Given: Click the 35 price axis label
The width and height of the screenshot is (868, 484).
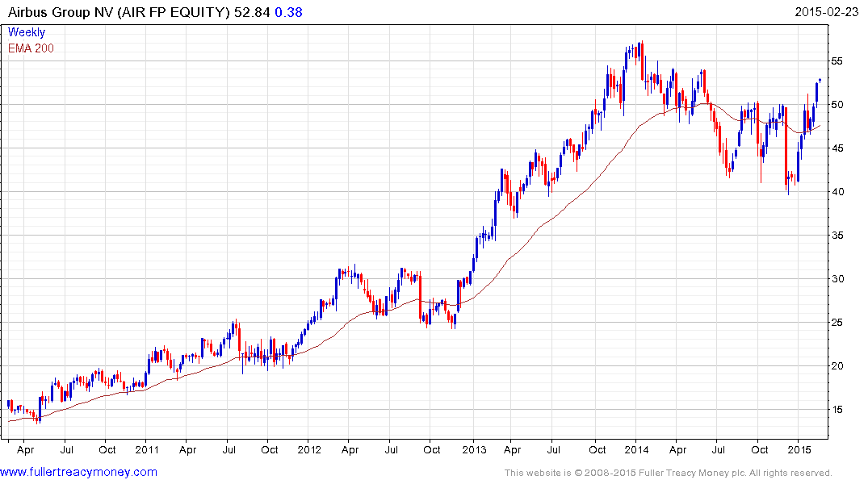Looking at the screenshot, I should click(837, 236).
